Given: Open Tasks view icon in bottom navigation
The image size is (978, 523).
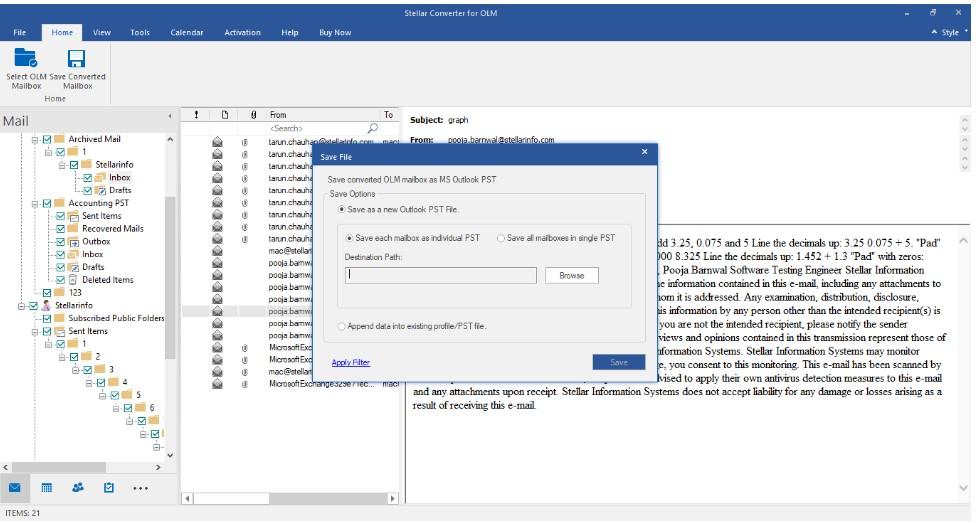Looking at the screenshot, I should [109, 488].
